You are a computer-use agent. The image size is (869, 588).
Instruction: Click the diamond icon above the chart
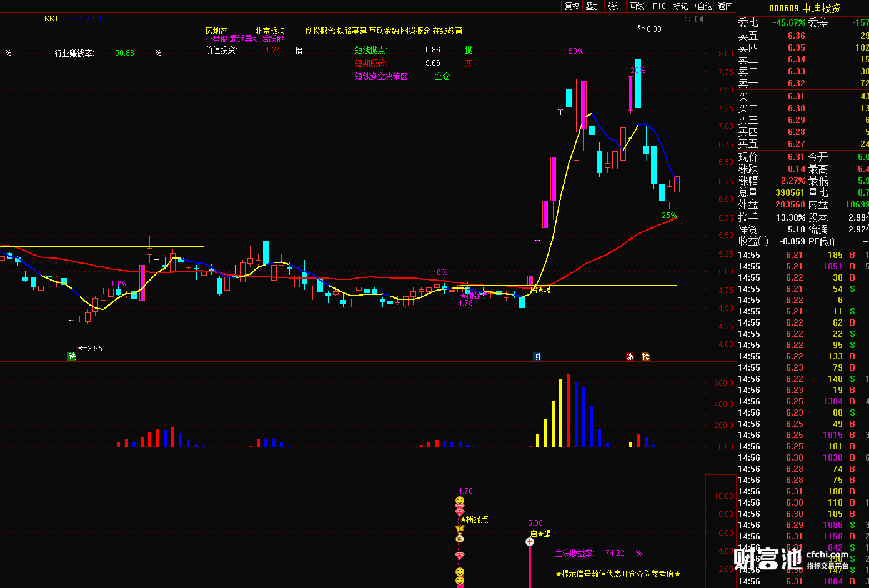(x=688, y=19)
